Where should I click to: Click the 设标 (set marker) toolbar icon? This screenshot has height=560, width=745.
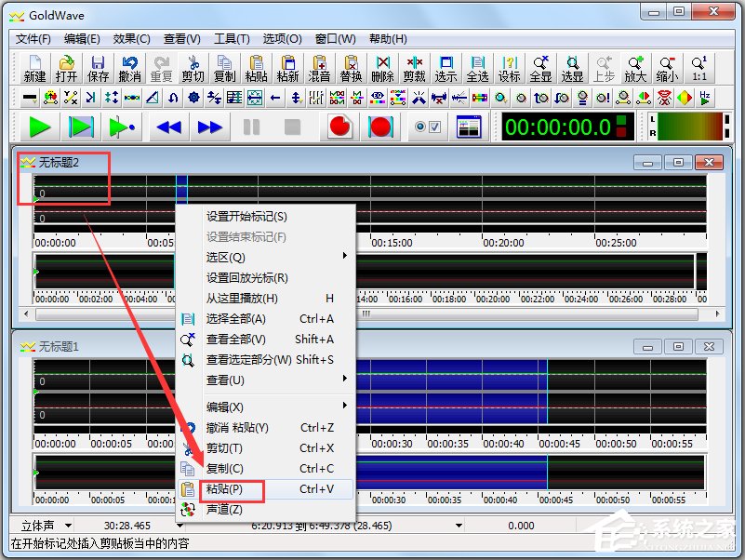509,69
